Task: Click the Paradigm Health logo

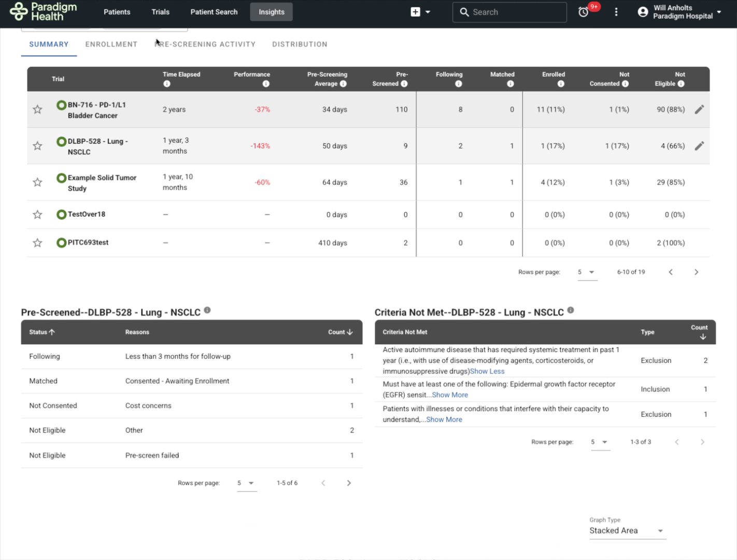Action: (44, 11)
